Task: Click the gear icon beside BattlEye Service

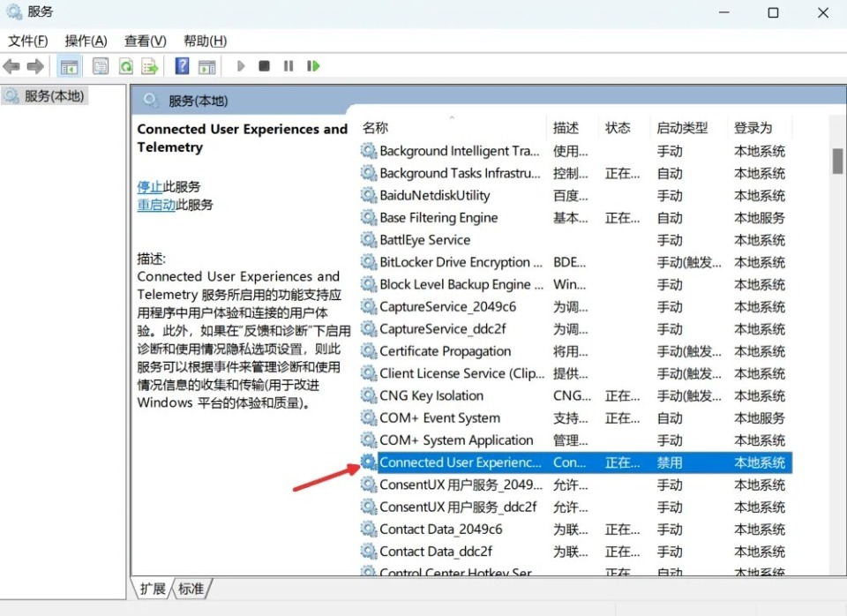Action: point(369,239)
